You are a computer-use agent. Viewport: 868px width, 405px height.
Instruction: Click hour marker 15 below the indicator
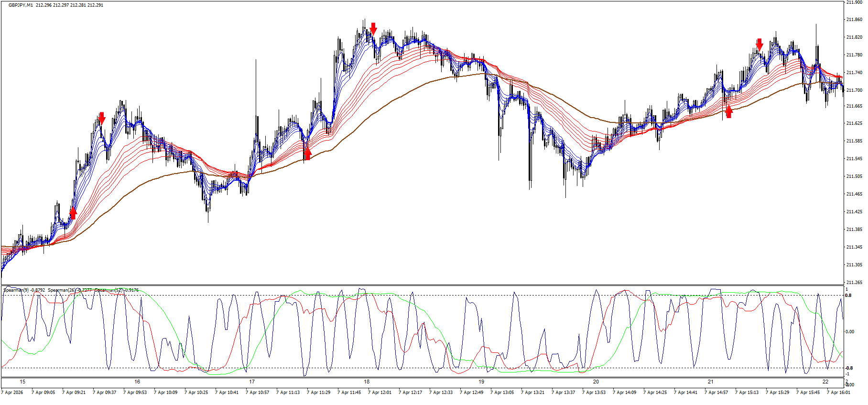(x=22, y=382)
